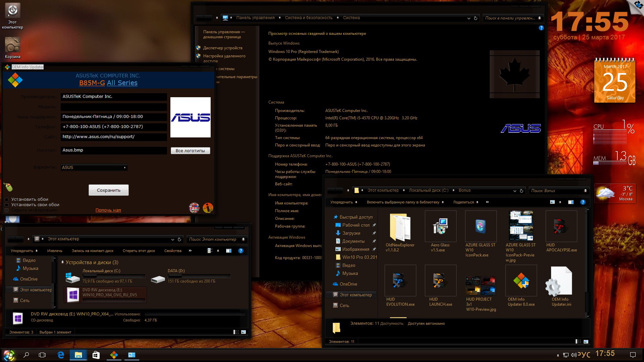
Task: Go to Система и безопасность breadcrumb
Action: coord(309,18)
